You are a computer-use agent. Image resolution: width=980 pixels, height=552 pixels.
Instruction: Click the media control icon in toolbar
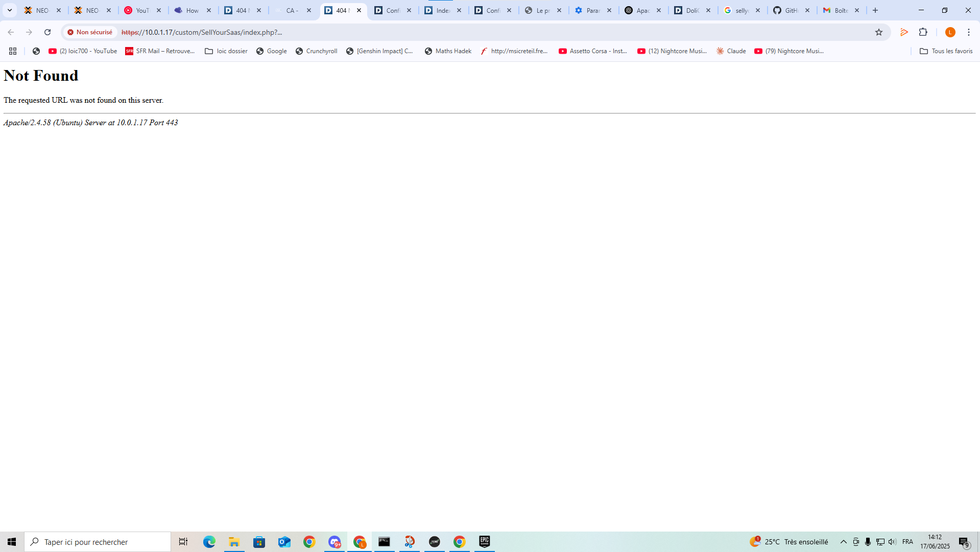point(904,32)
